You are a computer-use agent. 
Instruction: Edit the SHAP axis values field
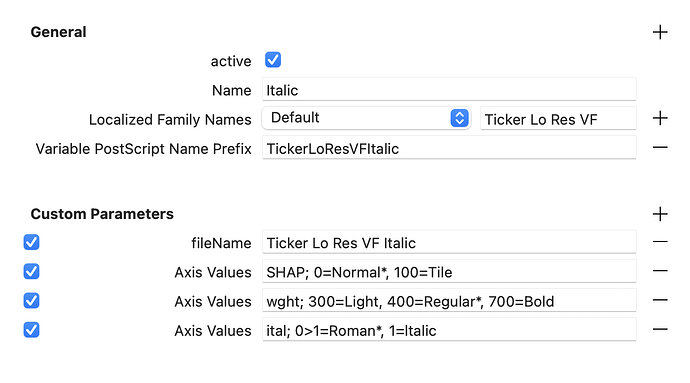pyautogui.click(x=449, y=271)
